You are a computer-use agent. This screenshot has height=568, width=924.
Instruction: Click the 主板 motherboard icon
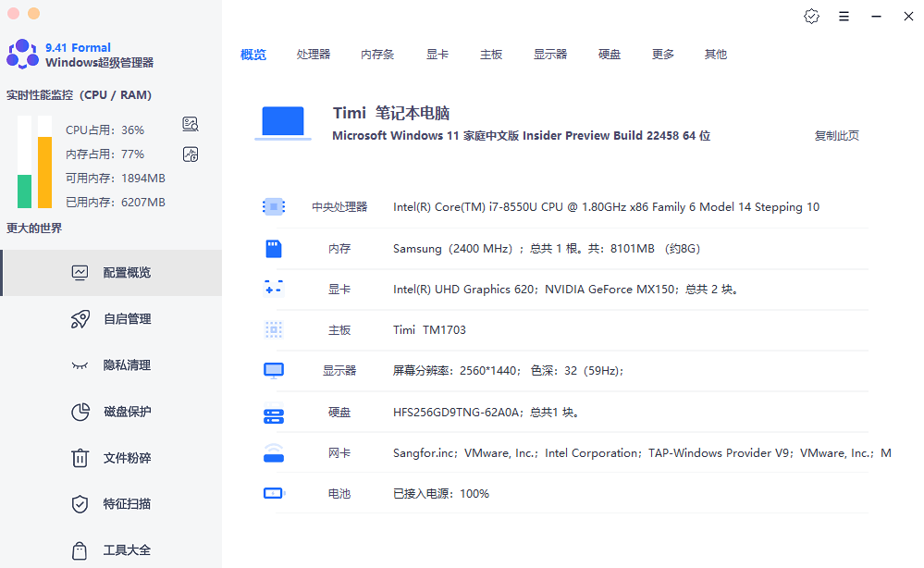(274, 330)
